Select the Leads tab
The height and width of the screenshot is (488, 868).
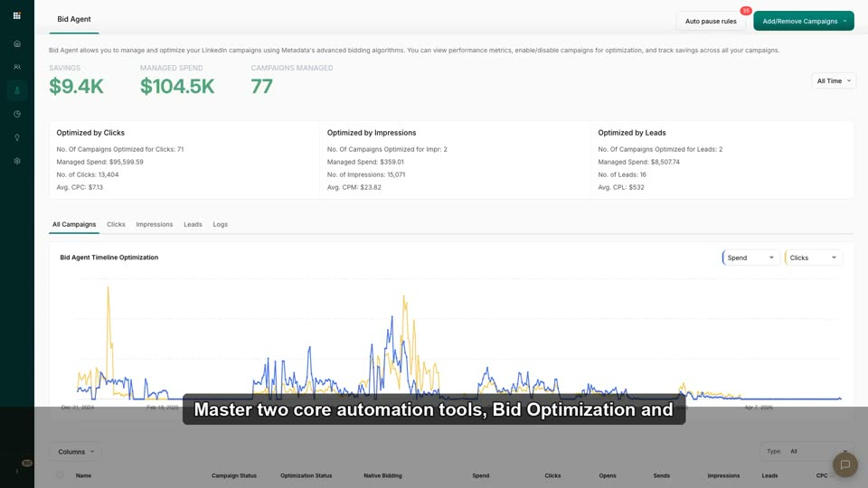click(193, 224)
